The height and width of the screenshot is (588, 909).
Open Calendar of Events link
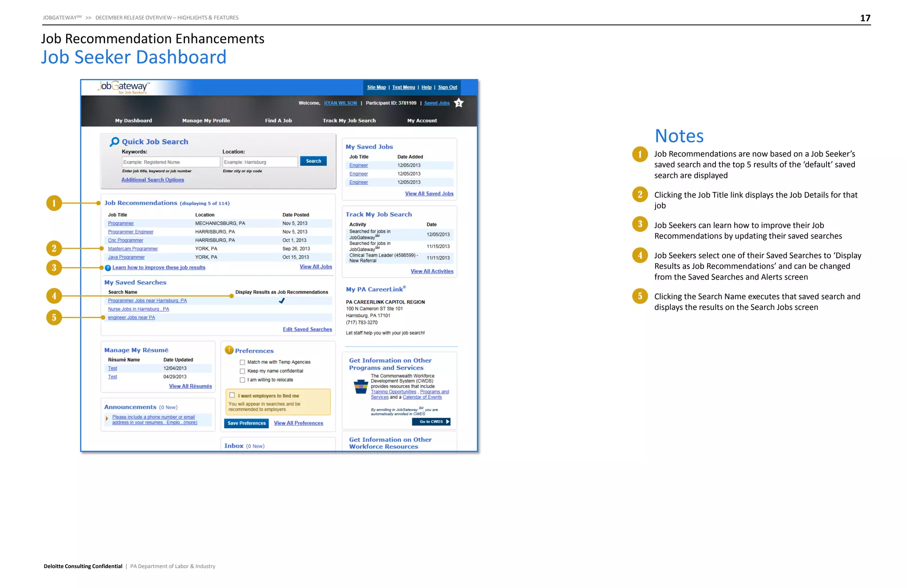pos(422,397)
